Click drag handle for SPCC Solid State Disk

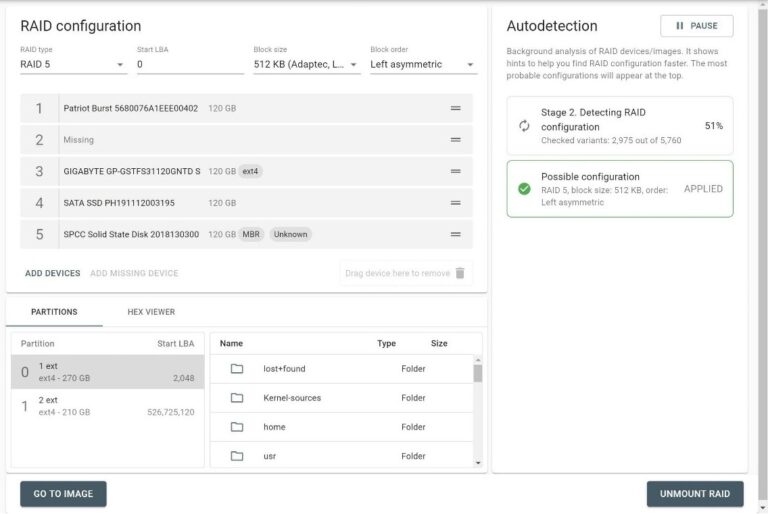click(x=455, y=234)
